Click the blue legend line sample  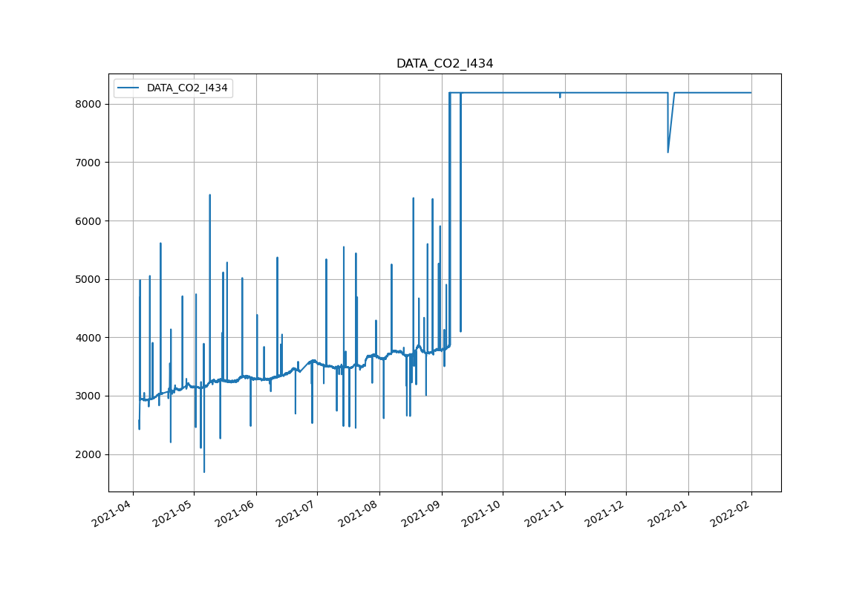tap(129, 88)
